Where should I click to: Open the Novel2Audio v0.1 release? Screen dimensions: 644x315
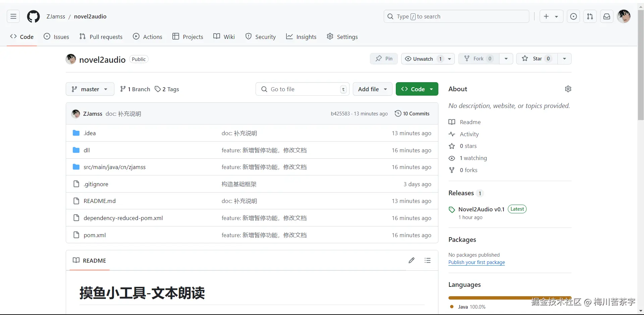click(x=481, y=209)
